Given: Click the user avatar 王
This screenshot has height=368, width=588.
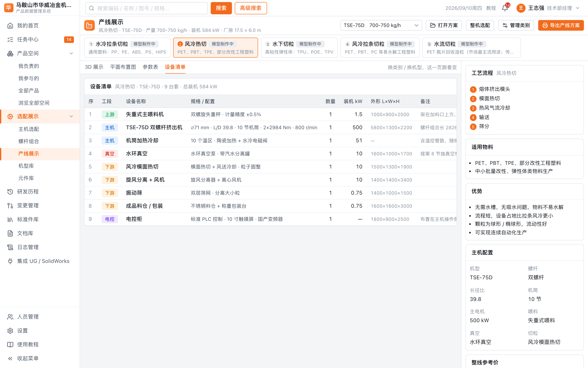Looking at the screenshot, I should click(x=521, y=8).
